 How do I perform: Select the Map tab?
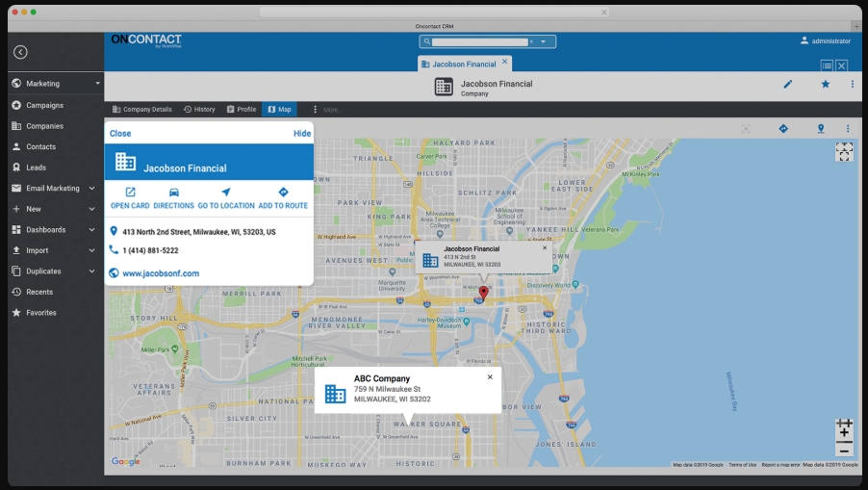(280, 109)
